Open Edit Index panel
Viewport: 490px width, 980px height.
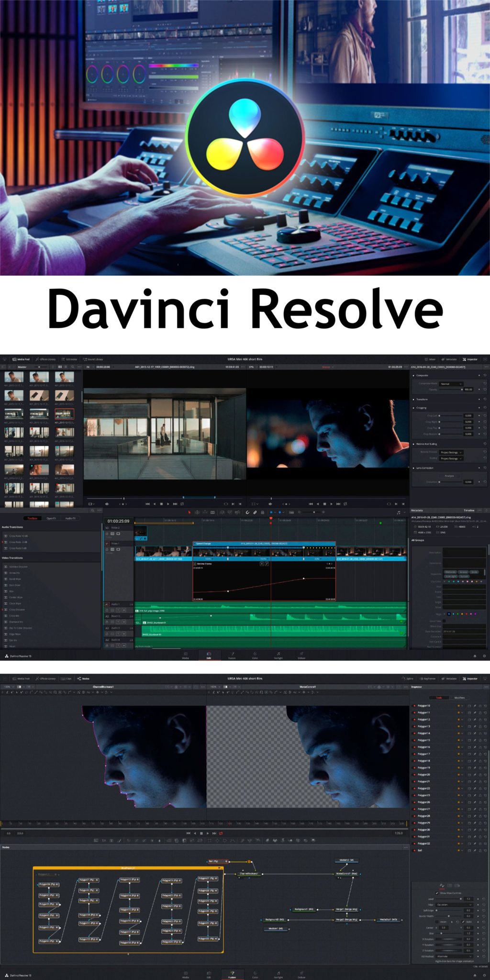coord(69,359)
